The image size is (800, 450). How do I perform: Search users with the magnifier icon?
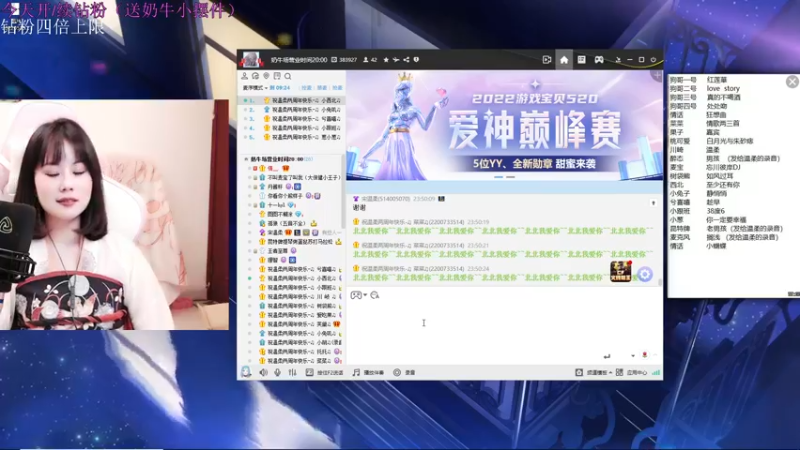[288, 76]
